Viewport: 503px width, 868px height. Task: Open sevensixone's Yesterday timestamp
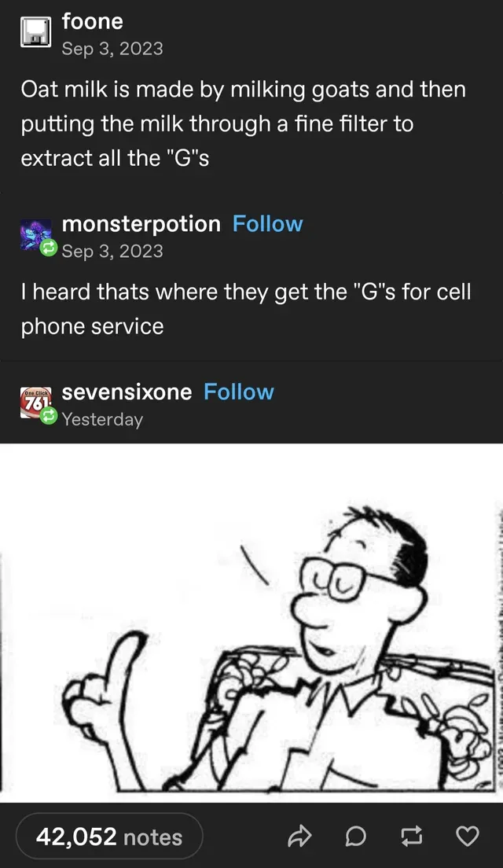(102, 419)
